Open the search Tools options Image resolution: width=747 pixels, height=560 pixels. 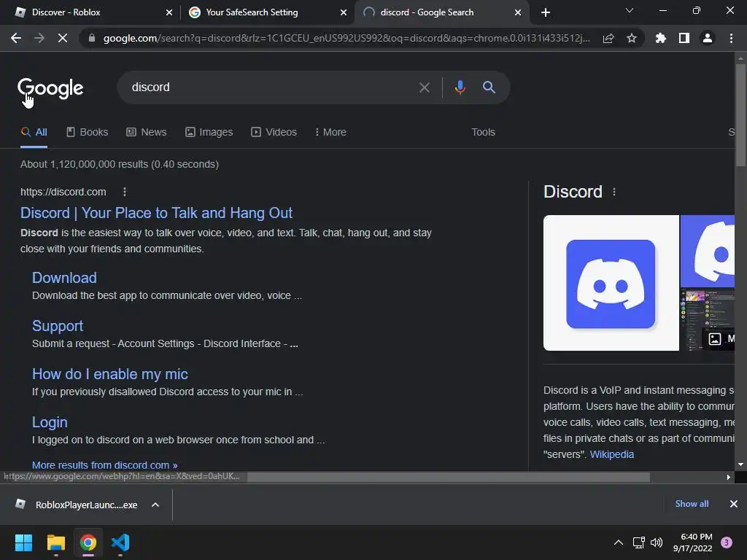coord(483,132)
